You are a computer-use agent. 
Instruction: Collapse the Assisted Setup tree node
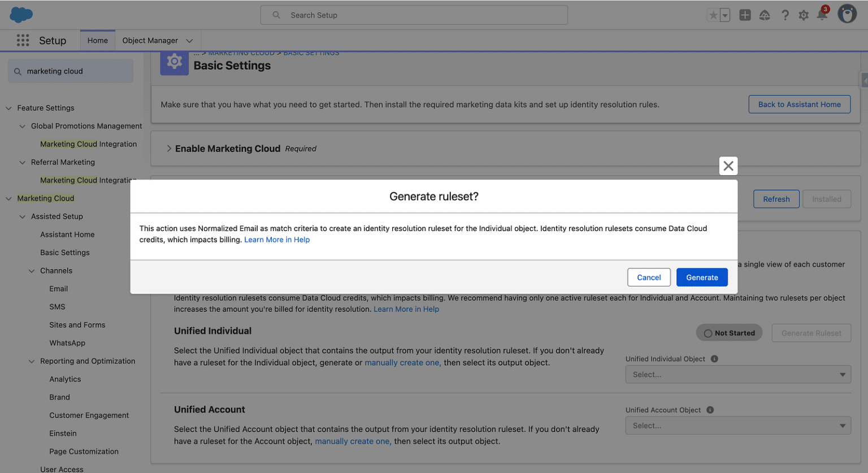(22, 216)
